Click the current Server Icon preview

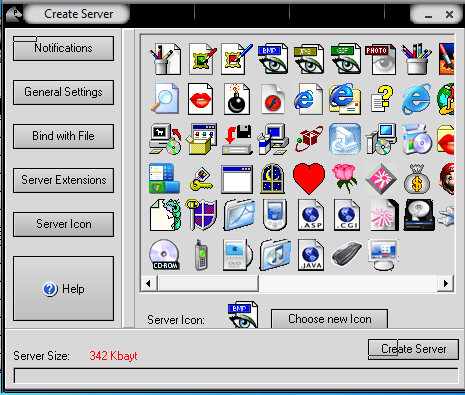[243, 314]
